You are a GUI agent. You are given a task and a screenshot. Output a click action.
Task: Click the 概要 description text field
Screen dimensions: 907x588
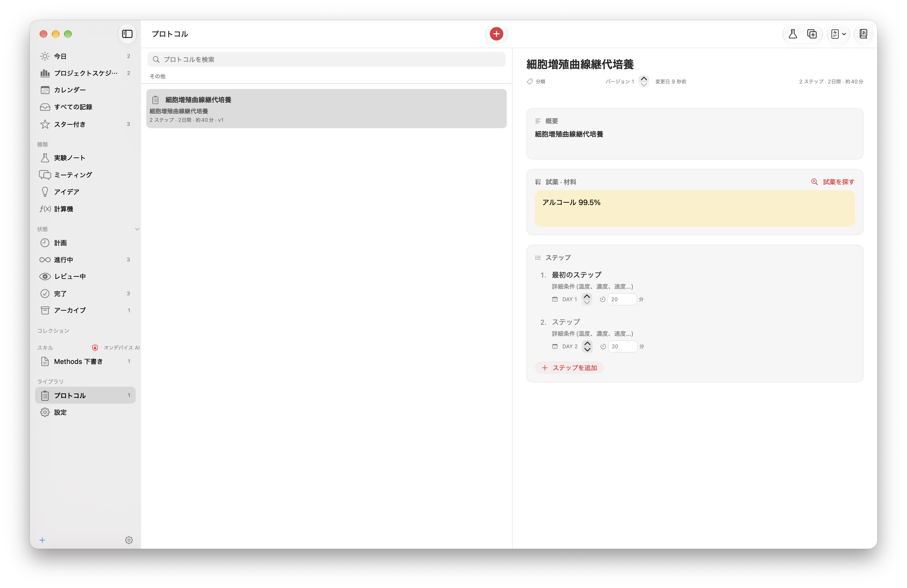pyautogui.click(x=694, y=140)
